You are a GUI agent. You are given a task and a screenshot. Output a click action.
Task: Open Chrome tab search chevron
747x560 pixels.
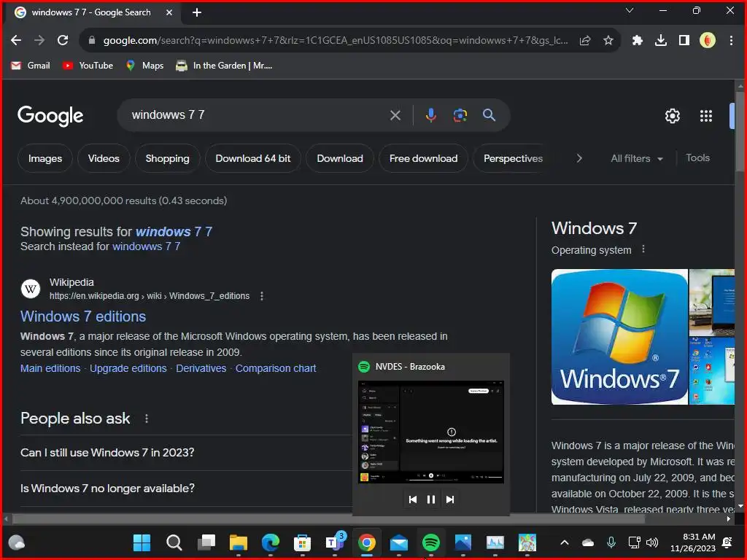(x=630, y=10)
